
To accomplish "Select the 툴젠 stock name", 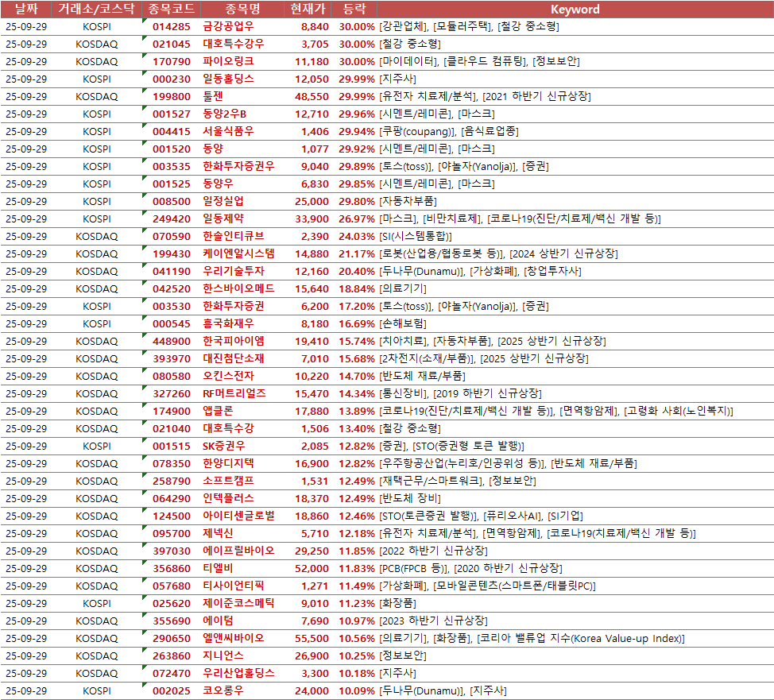I will (213, 96).
